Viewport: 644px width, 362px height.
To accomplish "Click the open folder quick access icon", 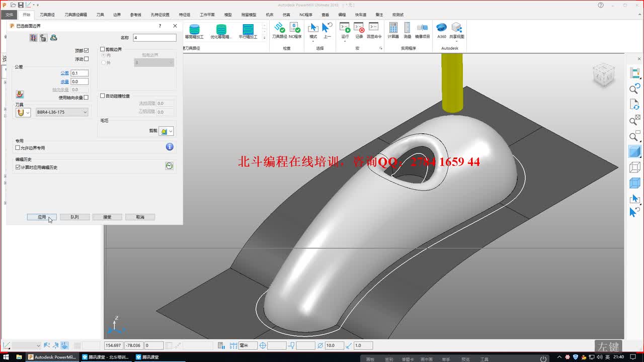I will pyautogui.click(x=13, y=5).
